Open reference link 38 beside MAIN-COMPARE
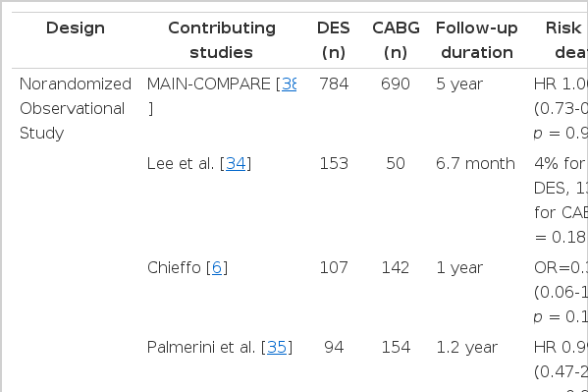588x392 pixels. point(290,84)
